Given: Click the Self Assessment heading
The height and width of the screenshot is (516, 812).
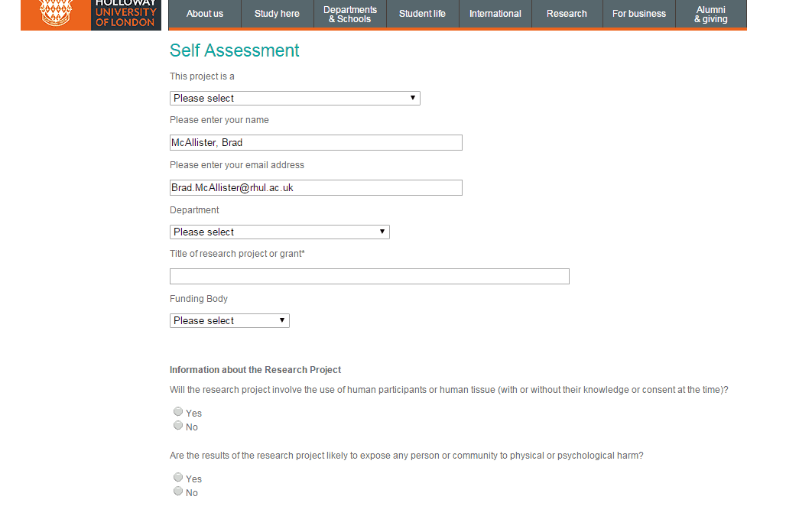Looking at the screenshot, I should click(235, 50).
